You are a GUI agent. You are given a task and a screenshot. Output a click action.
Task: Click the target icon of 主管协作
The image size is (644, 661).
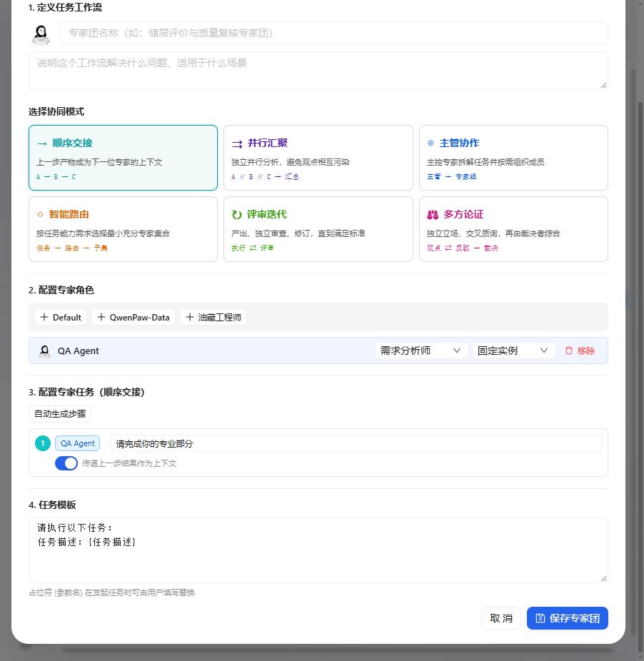(431, 143)
